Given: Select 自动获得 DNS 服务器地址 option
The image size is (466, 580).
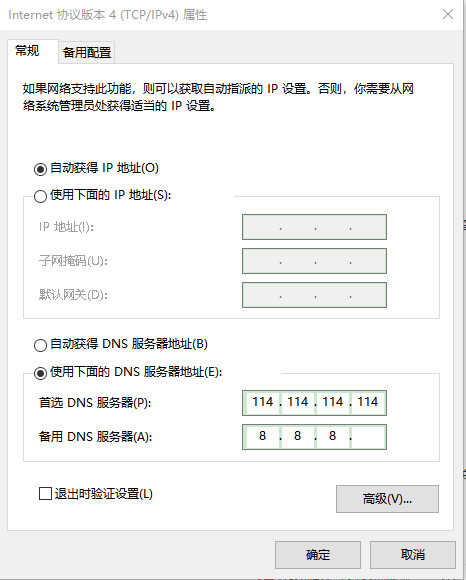Looking at the screenshot, I should (x=40, y=345).
